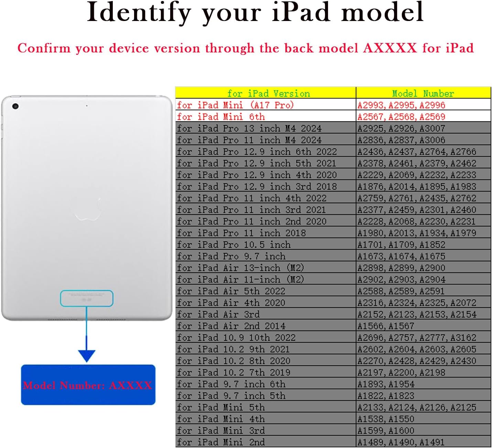Click "for iPad Pro 13 inch M4 2024"

point(249,128)
